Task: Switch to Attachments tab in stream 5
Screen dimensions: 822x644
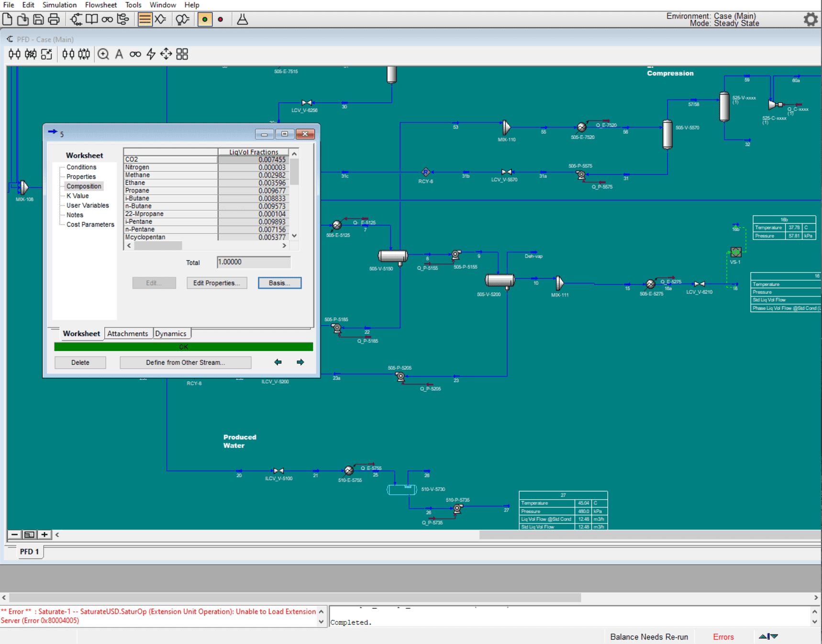Action: tap(128, 334)
